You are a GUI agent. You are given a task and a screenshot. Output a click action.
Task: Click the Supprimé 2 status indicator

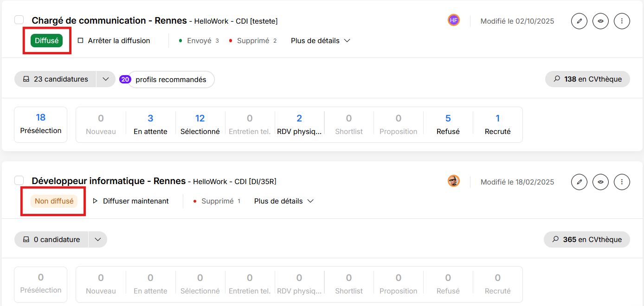tap(252, 41)
